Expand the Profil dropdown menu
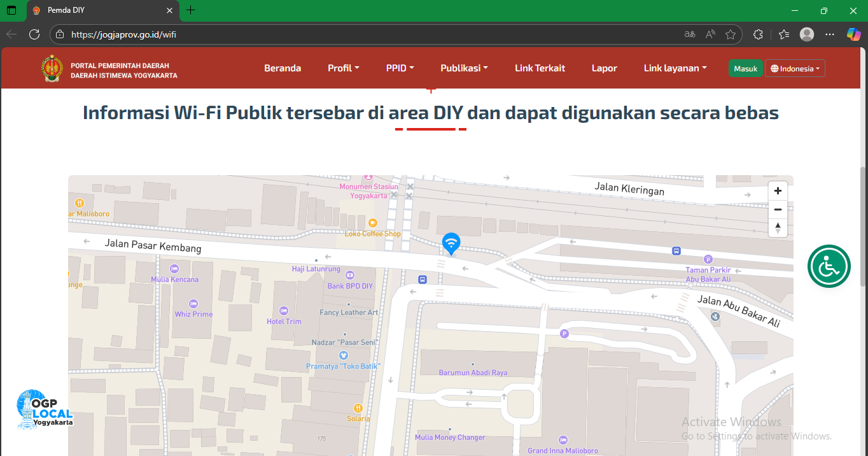 click(343, 68)
